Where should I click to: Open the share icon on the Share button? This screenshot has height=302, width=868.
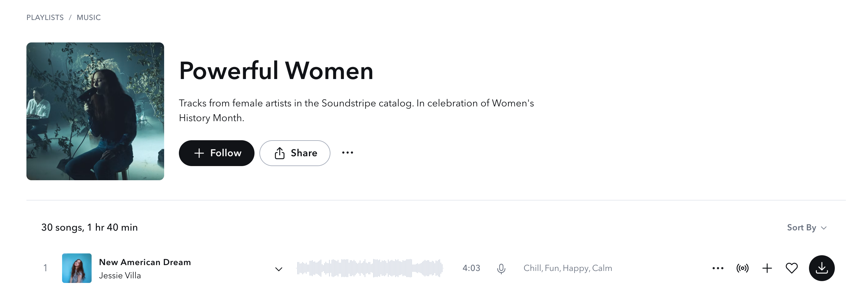point(280,153)
